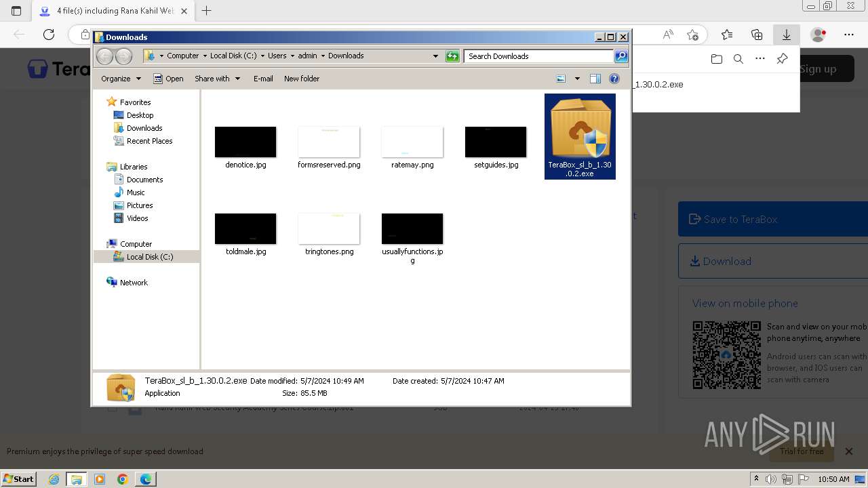Add page to favorites in Edge
868x488 pixels.
tap(692, 35)
